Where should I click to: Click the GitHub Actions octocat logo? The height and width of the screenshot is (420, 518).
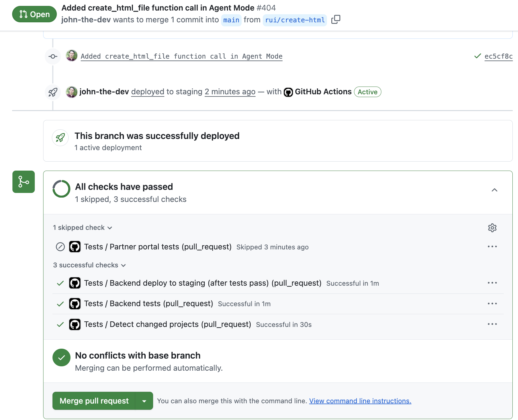coord(289,92)
